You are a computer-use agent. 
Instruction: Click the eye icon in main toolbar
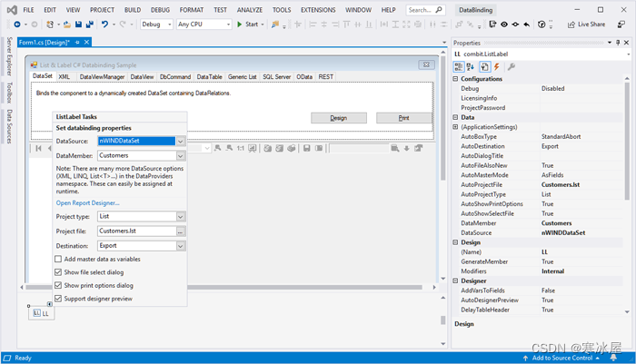(x=504, y=25)
